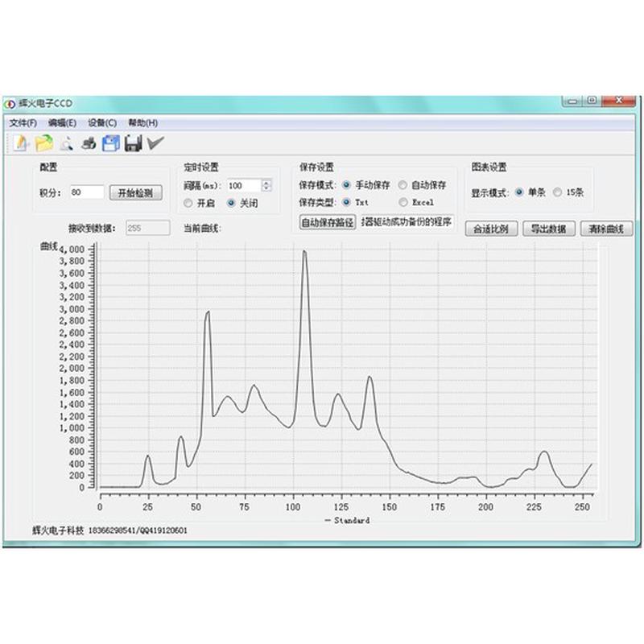Screen dimensions: 644x644
Task: Open the 文件 menu
Action: (x=24, y=122)
